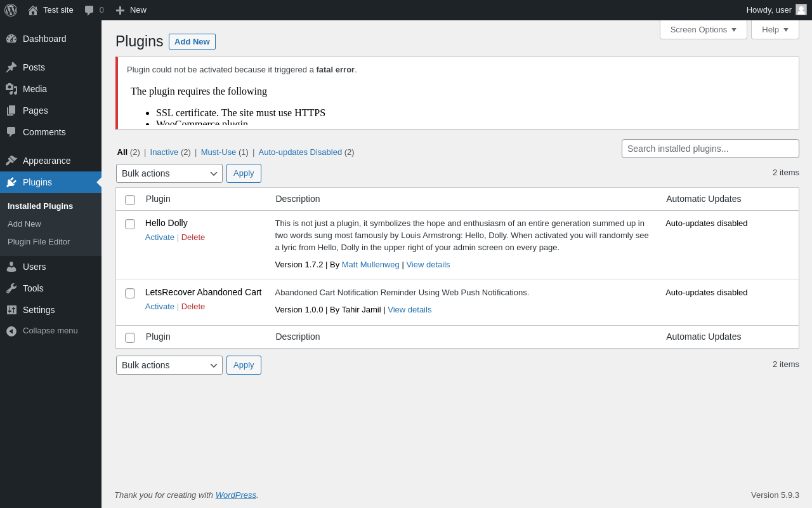Focus the Search installed plugins field

tap(710, 149)
